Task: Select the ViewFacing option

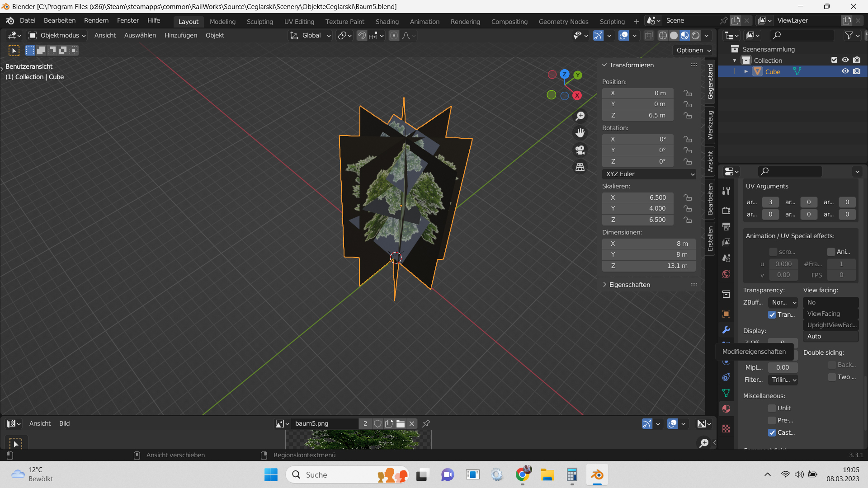Action: (831, 314)
